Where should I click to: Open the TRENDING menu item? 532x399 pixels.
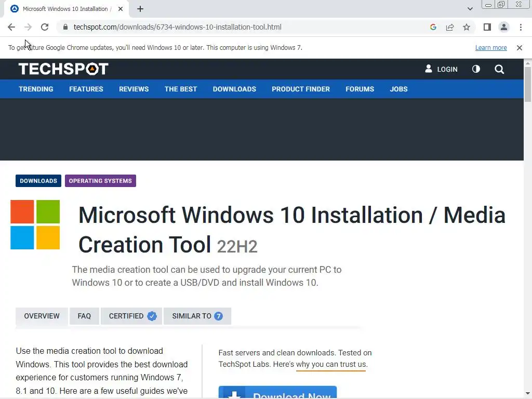coord(36,89)
